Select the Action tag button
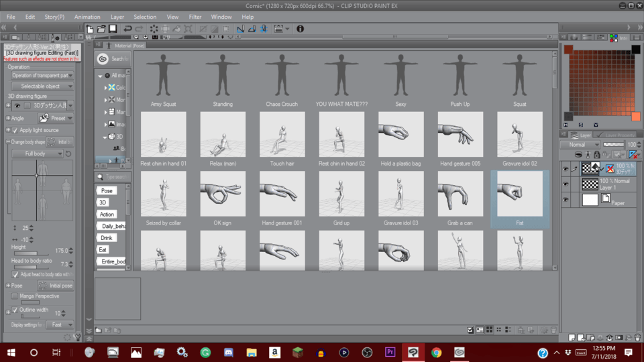The height and width of the screenshot is (362, 644). pos(107,214)
